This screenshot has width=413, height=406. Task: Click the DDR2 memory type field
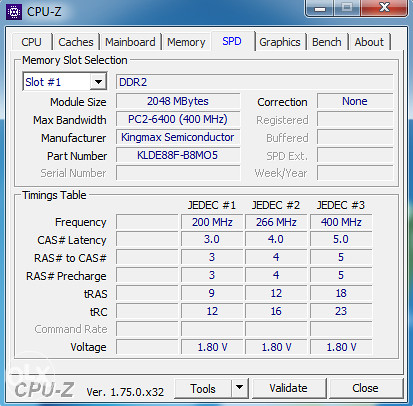(x=254, y=82)
